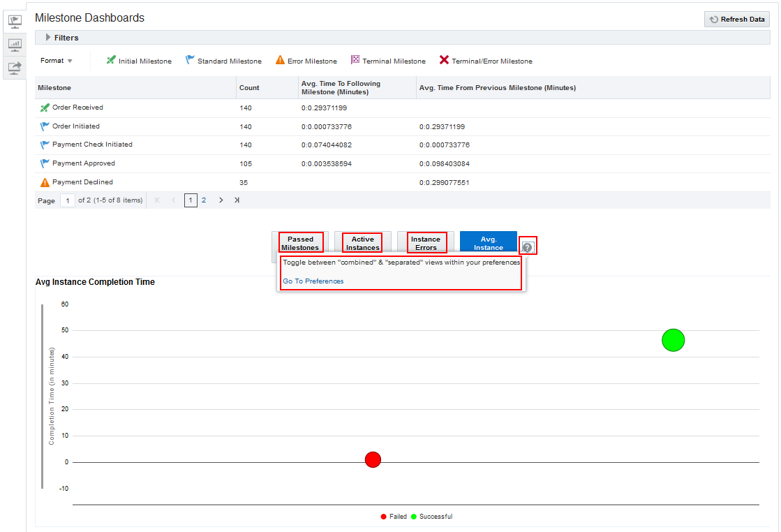The width and height of the screenshot is (781, 532).
Task: Go to page 2 link
Action: (x=204, y=200)
